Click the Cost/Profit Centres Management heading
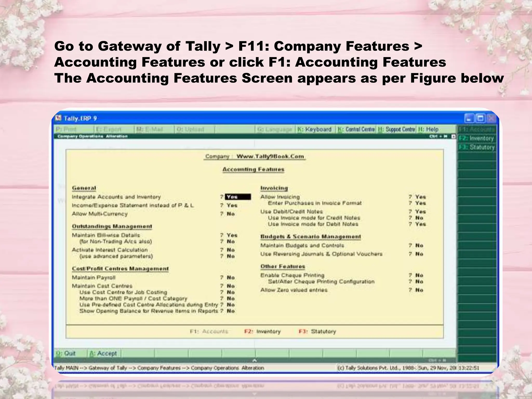The width and height of the screenshot is (532, 399). click(120, 269)
